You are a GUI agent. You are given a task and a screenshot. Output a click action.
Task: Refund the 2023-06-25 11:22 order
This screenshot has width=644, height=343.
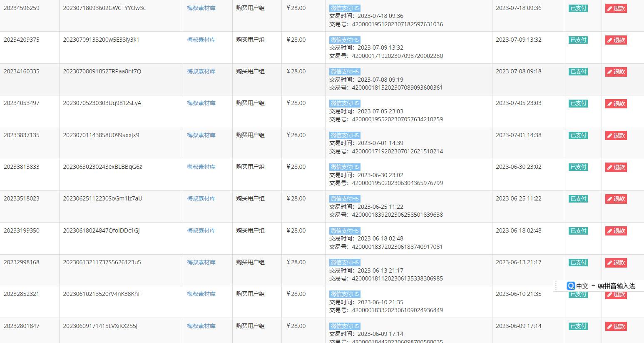616,199
